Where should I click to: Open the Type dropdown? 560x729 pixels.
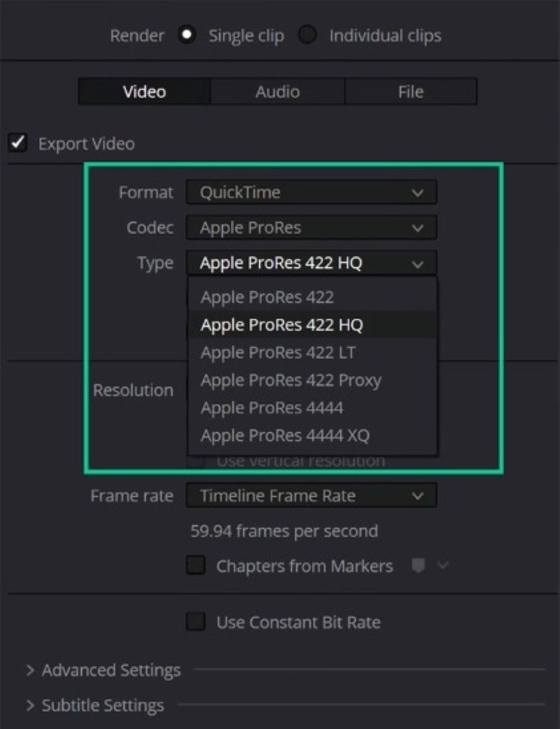tap(311, 263)
